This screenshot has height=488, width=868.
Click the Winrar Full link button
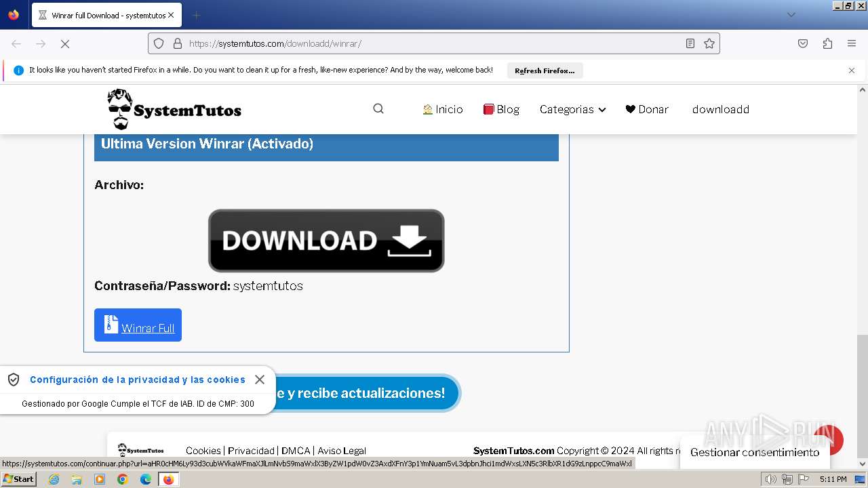[138, 325]
